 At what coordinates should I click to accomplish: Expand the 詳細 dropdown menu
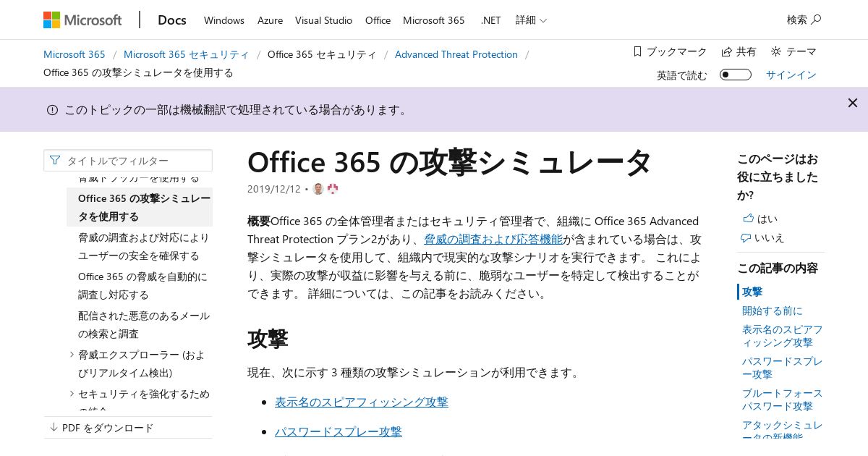531,20
